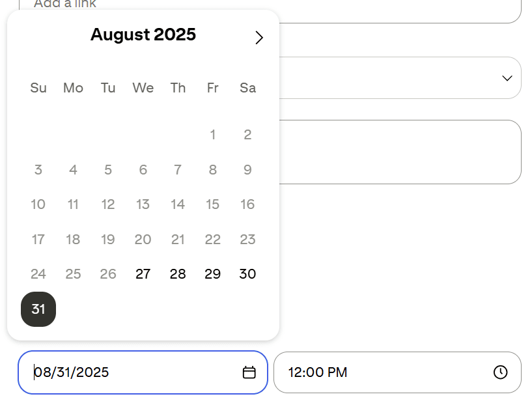Select August 29 on the calendar
Viewport: 532px width, 403px height.
(212, 274)
